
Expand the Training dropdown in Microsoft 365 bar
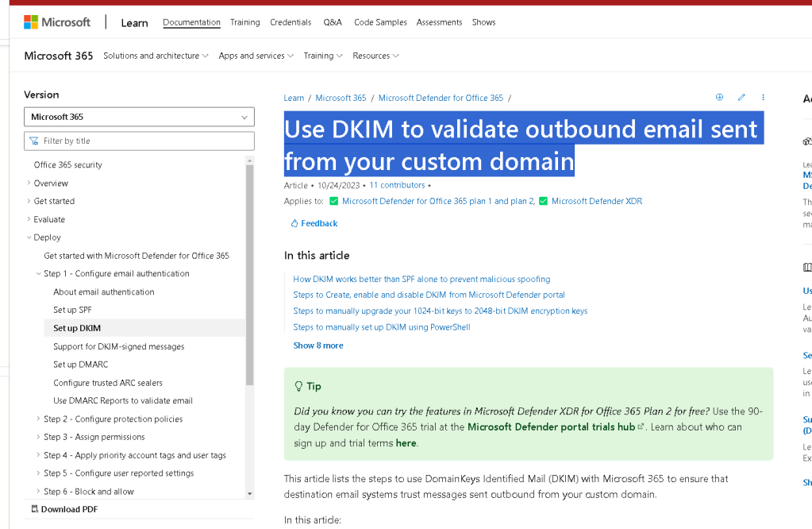click(323, 56)
